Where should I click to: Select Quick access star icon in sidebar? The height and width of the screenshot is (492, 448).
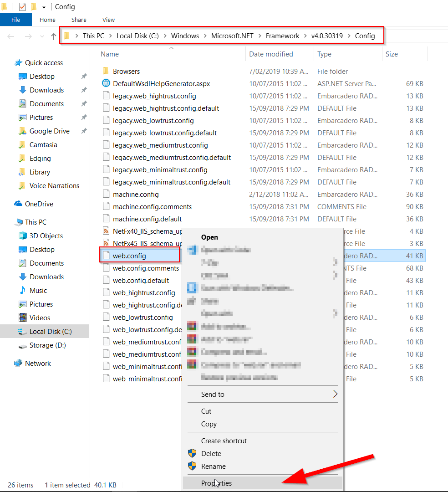tap(19, 63)
